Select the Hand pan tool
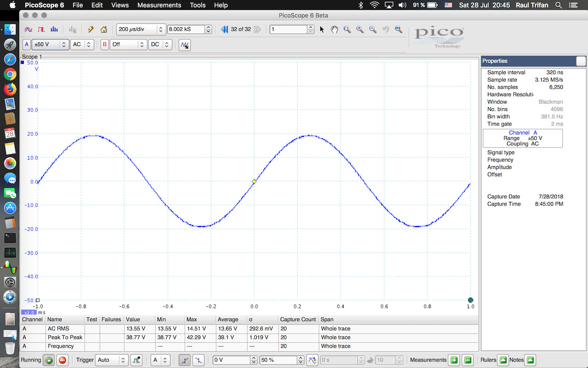Screen dimensions: 588x368 point(334,29)
